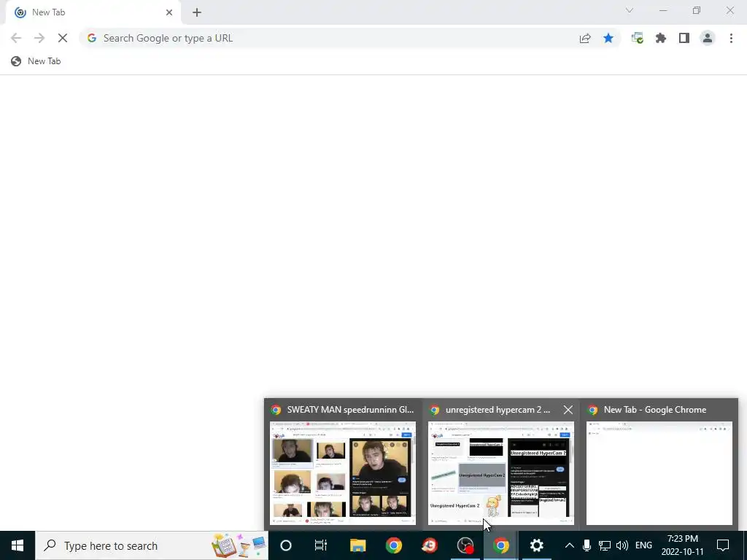This screenshot has width=747, height=560.
Task: Click the taskbar search box
Action: point(152,545)
